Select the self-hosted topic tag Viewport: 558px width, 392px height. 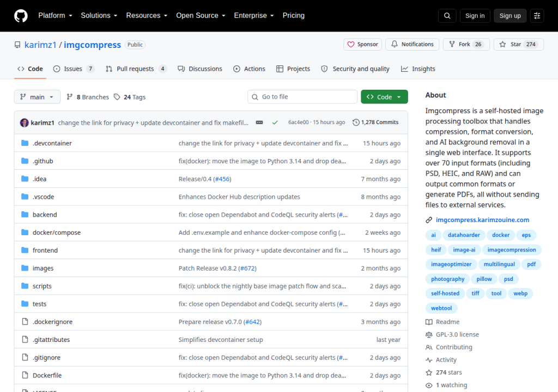click(x=445, y=293)
